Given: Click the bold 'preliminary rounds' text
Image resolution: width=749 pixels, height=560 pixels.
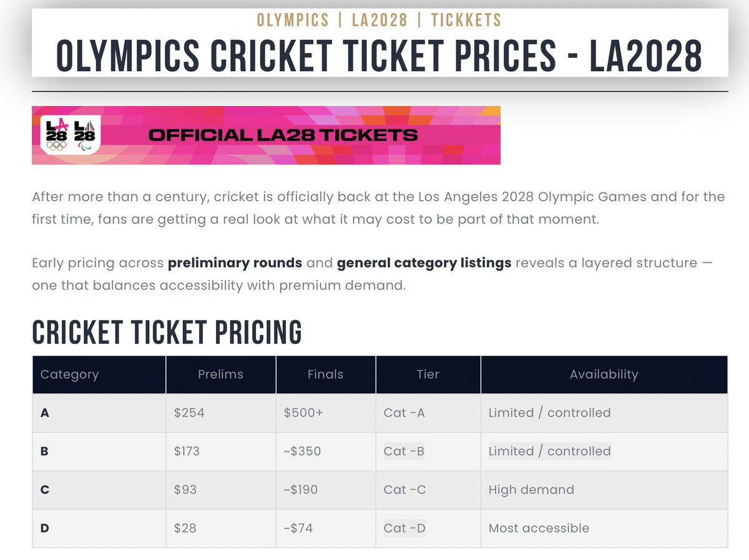Looking at the screenshot, I should coord(235,263).
